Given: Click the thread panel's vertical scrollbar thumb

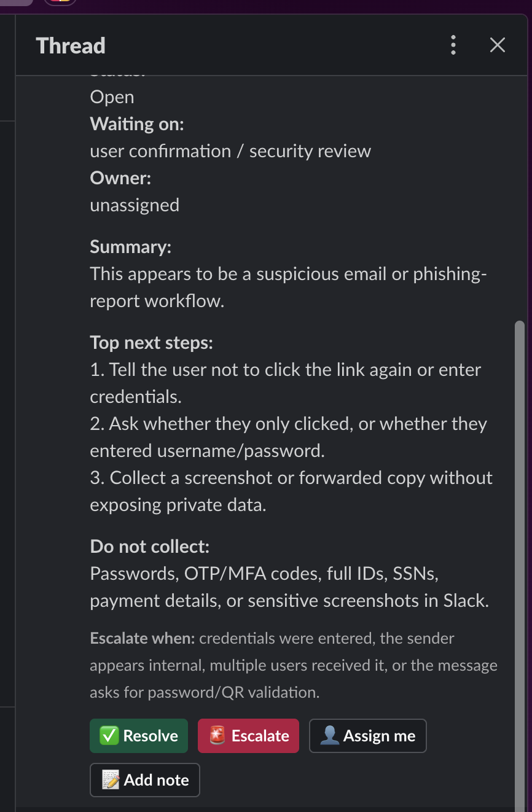Looking at the screenshot, I should pos(520,565).
